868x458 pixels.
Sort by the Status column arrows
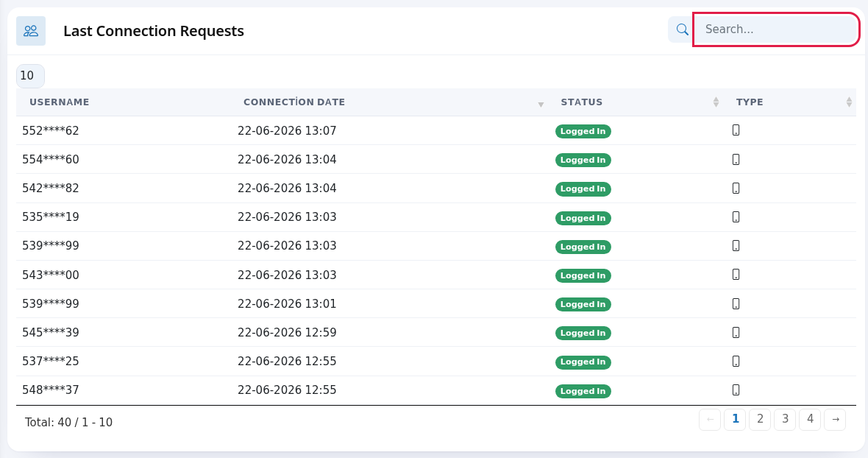tap(716, 102)
